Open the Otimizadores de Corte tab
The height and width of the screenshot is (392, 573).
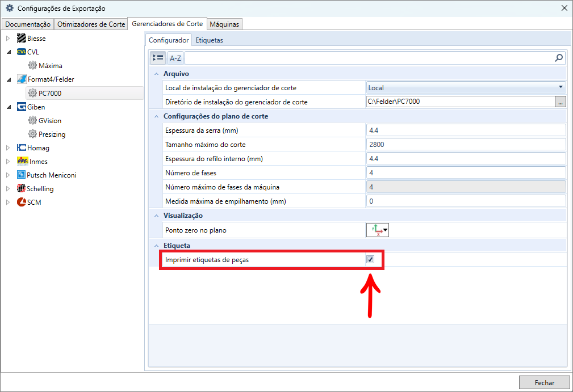[91, 24]
